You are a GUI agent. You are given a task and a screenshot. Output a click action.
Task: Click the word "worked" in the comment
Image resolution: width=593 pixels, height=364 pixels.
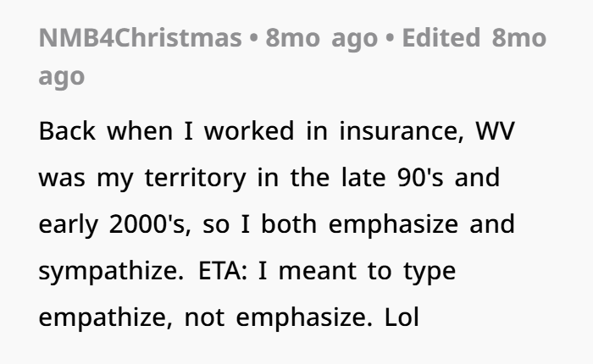[249, 131]
